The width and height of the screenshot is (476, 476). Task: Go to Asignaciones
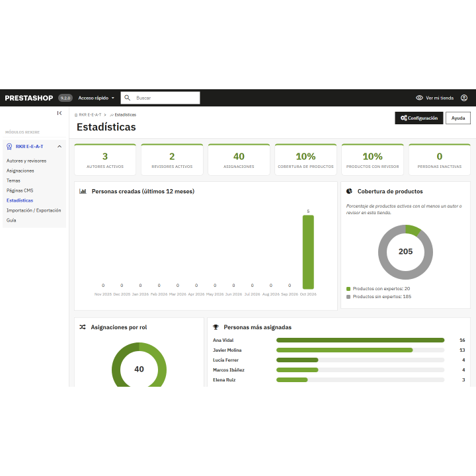[x=20, y=171]
